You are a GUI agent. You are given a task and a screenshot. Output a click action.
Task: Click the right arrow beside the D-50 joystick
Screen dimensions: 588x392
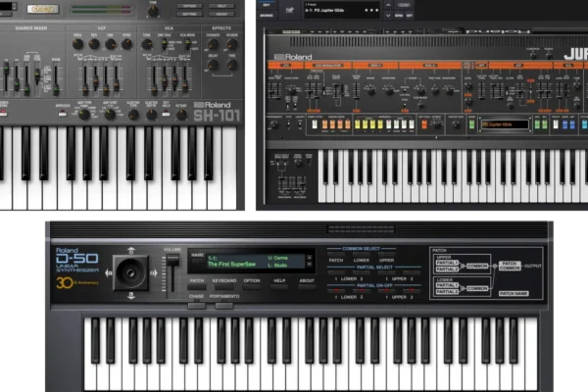coord(154,273)
